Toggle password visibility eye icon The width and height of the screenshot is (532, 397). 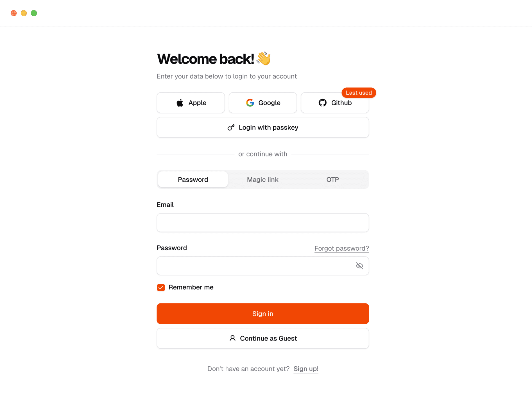[359, 266]
